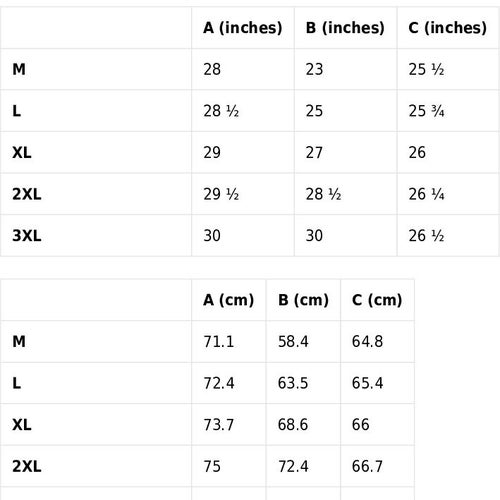Select the M row label in inches table
Viewport: 500px width, 500px height.
coord(19,69)
